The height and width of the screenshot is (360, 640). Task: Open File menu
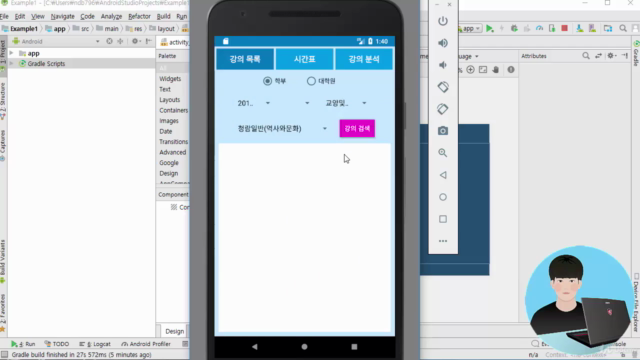point(4,16)
